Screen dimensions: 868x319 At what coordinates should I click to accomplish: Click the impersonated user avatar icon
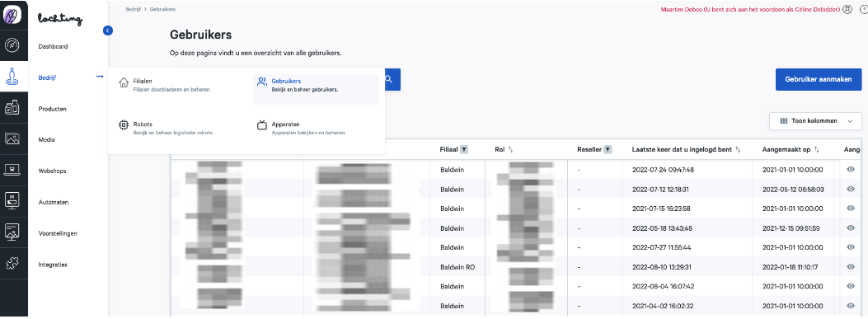click(x=847, y=9)
